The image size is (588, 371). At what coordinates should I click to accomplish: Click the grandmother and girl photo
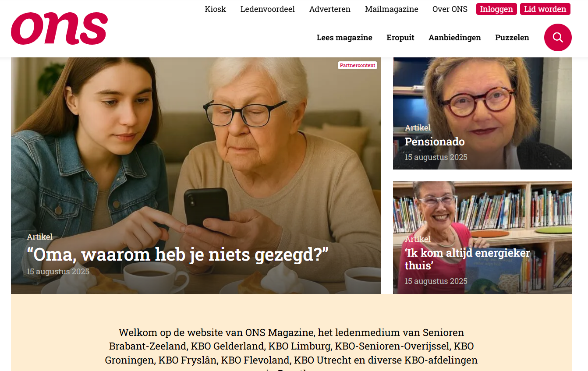196,175
